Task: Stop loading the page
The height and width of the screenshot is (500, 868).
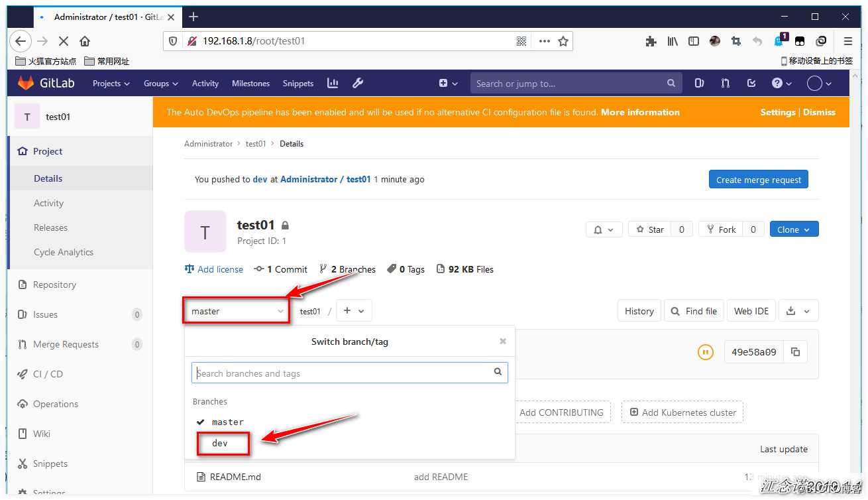Action: [x=64, y=41]
